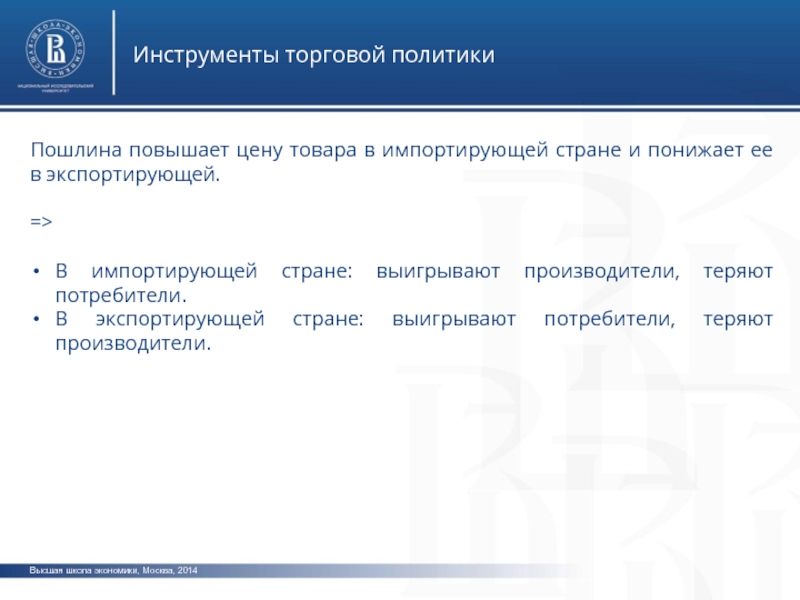The height and width of the screenshot is (600, 800).
Task: Click the word 'производители.' ending second bullet
Action: coord(133,343)
